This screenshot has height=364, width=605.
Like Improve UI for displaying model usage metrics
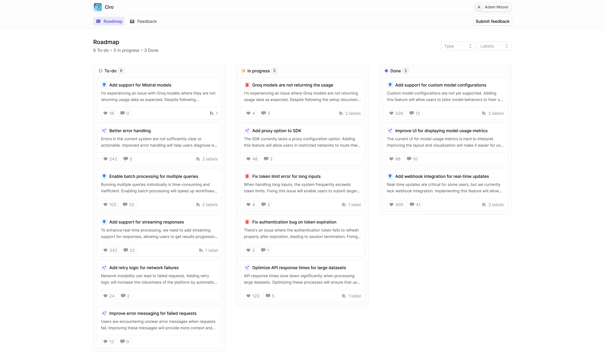[x=395, y=159]
